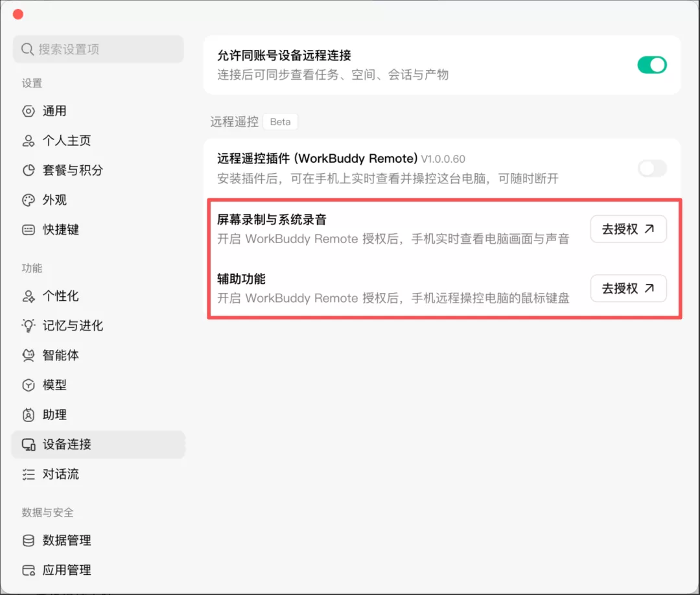700x595 pixels.
Task: Click description 连接后可同步查看任务、空间、会话与产物
Action: pos(333,75)
